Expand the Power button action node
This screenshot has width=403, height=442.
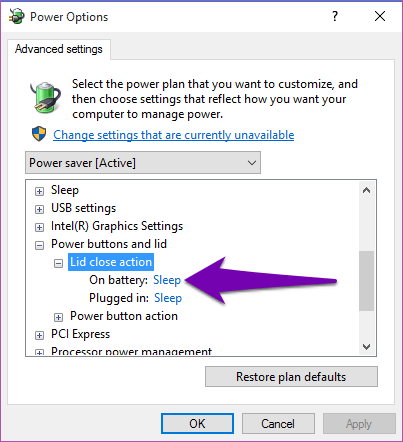(x=58, y=317)
